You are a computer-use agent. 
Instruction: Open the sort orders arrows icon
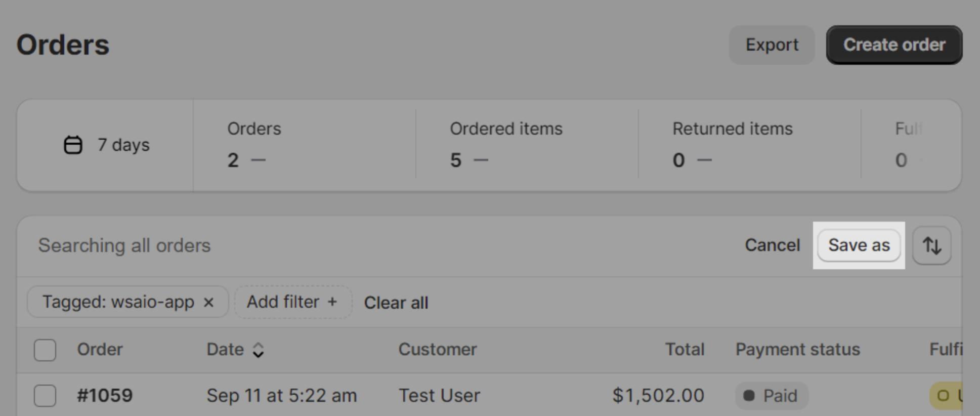pos(931,245)
